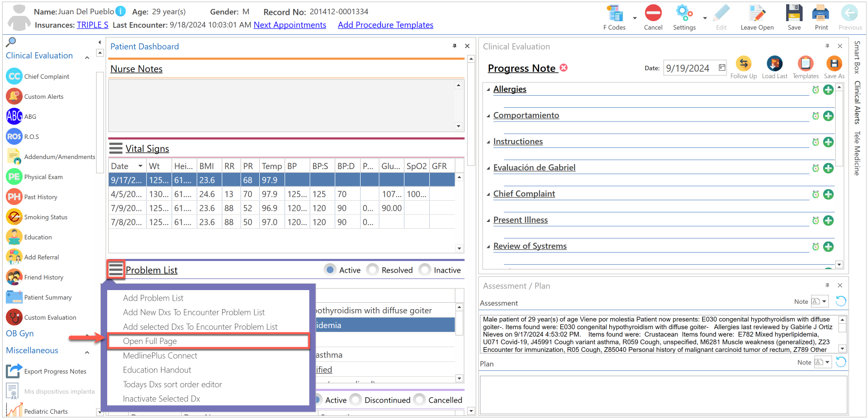Screen dimensions: 868x419
Task: Click the Follow Up icon
Action: 743,63
